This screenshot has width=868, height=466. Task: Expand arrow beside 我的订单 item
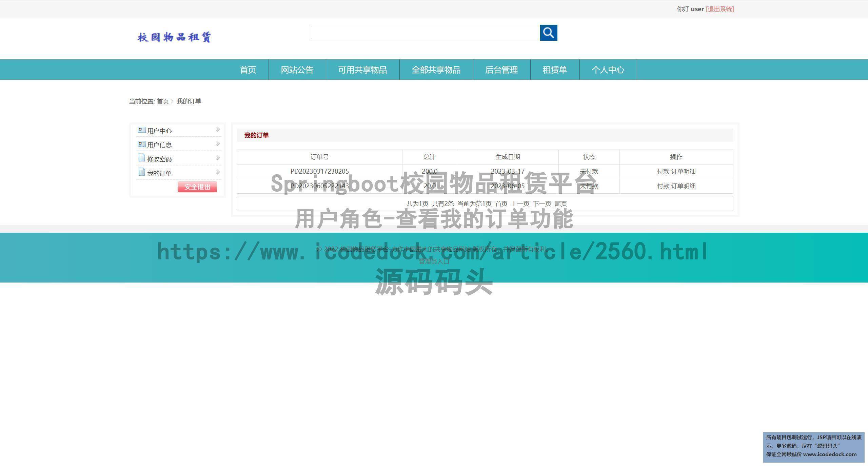[218, 172]
